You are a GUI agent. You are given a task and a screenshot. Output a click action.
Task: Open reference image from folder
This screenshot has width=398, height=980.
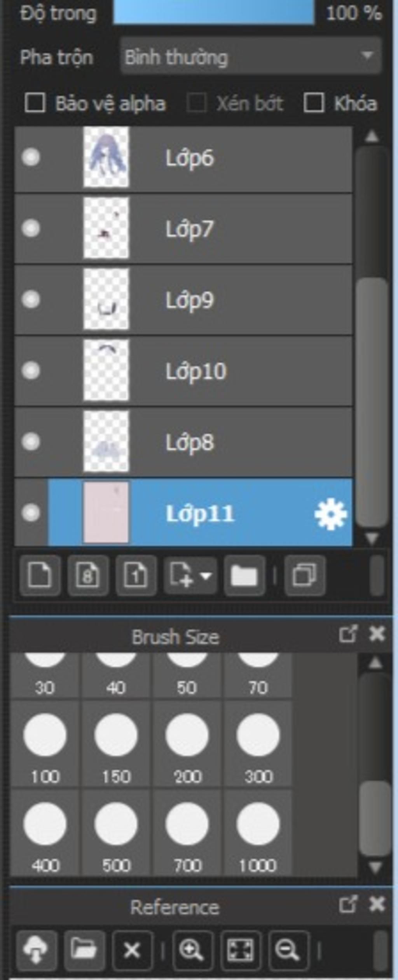[84, 950]
